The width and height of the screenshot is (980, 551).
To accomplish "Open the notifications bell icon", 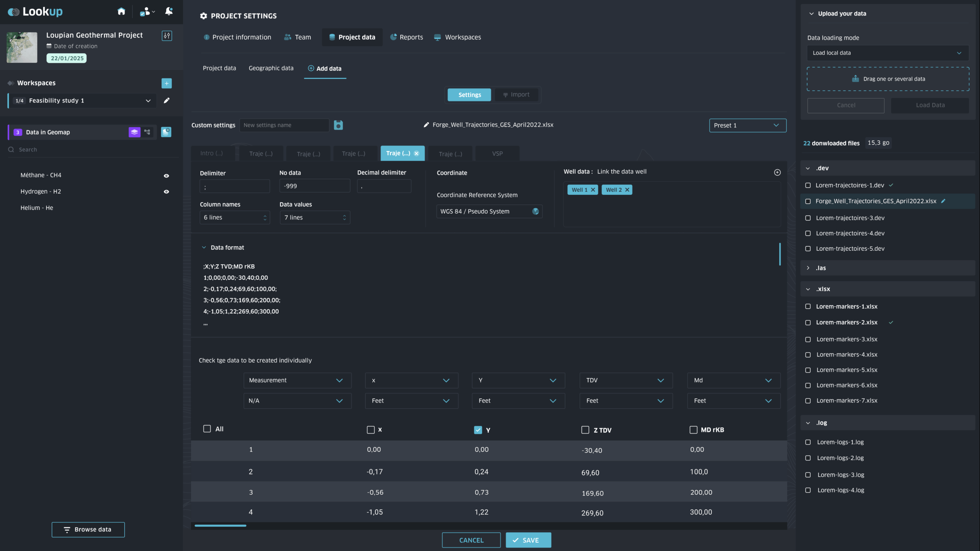I will pyautogui.click(x=169, y=11).
